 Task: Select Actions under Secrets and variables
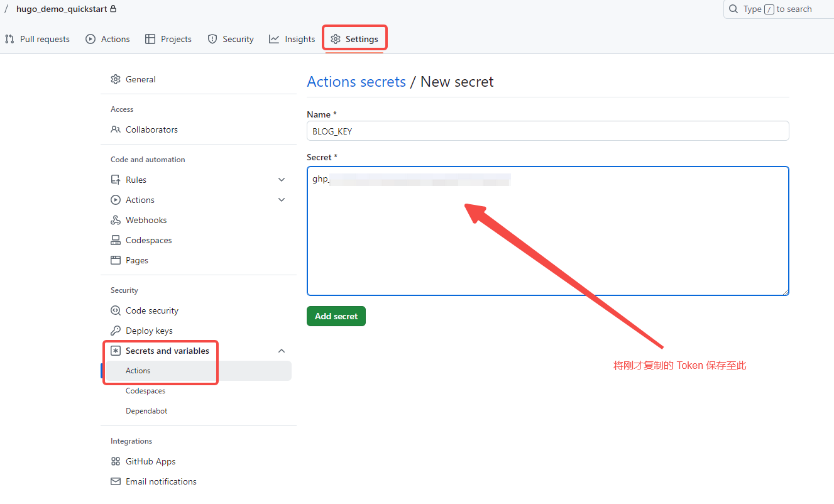tap(199, 371)
